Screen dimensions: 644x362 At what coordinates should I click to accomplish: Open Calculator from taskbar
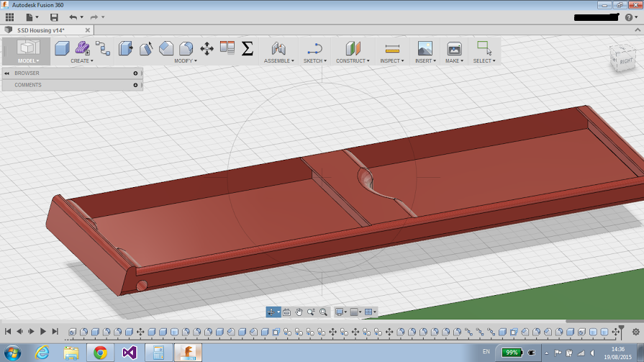(158, 353)
